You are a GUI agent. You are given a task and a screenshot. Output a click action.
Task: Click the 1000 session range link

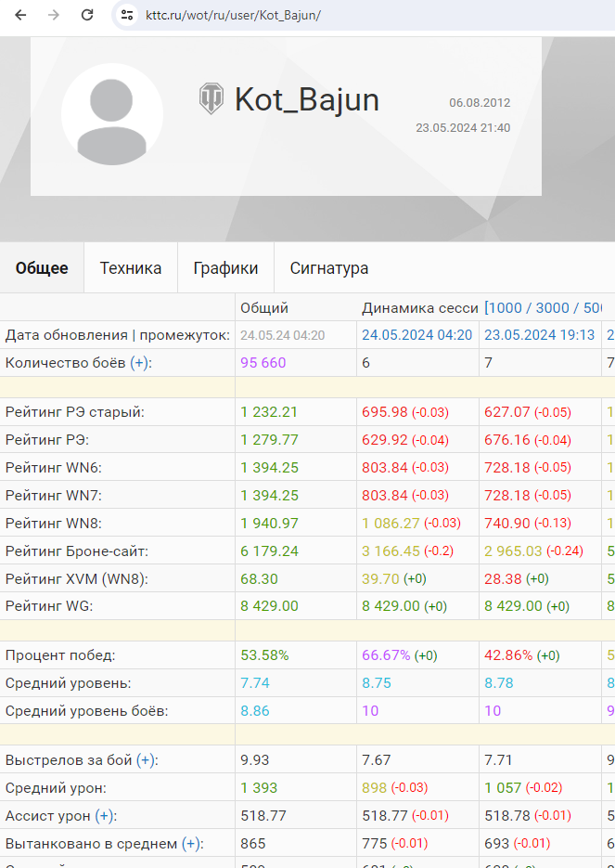506,308
